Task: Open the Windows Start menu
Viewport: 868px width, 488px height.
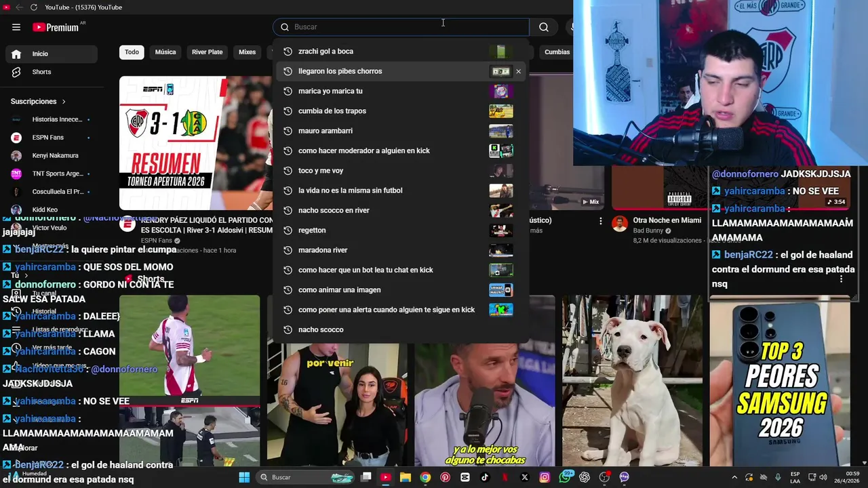Action: [x=244, y=477]
